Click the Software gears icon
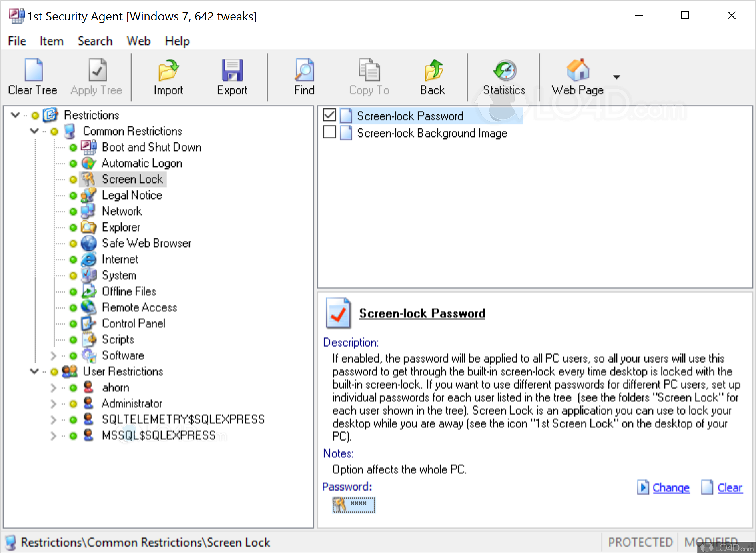756x553 pixels. (x=88, y=355)
